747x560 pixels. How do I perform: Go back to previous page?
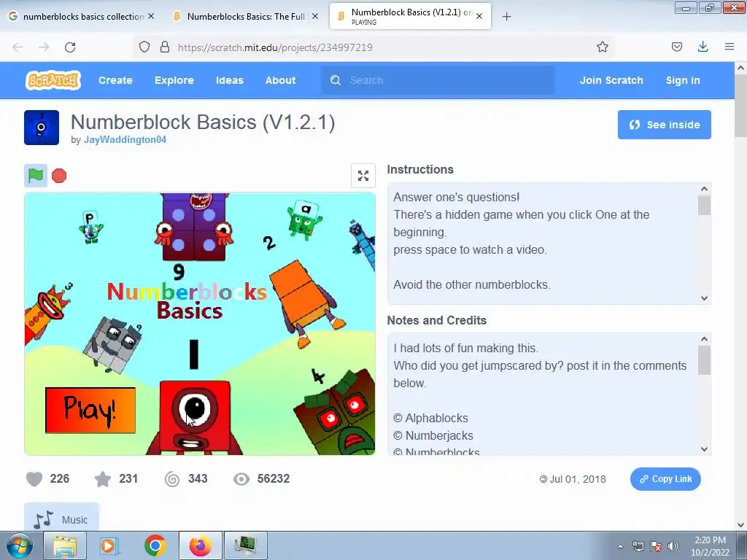[18, 47]
